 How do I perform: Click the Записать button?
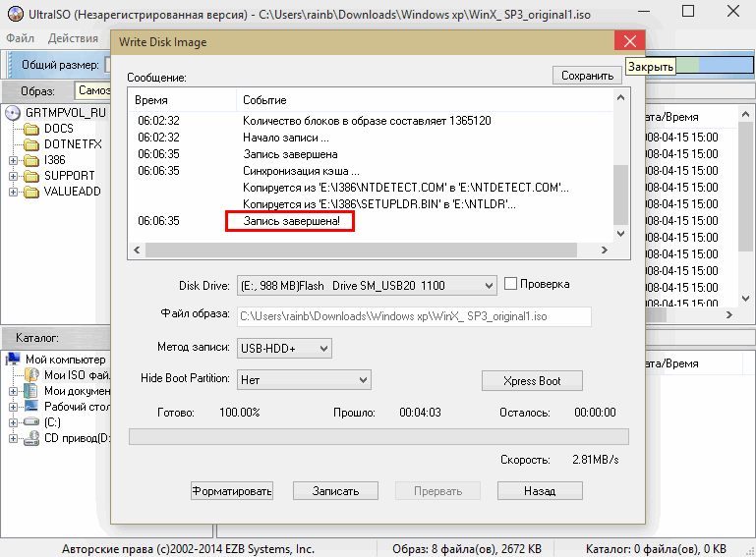point(335,491)
